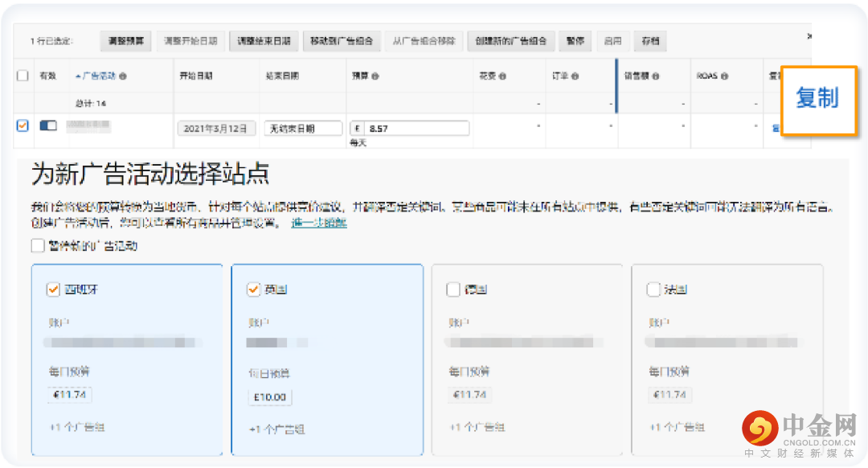Image resolution: width=868 pixels, height=468 pixels.
Task: Open info icon beside 预算 column header
Action: tap(375, 76)
